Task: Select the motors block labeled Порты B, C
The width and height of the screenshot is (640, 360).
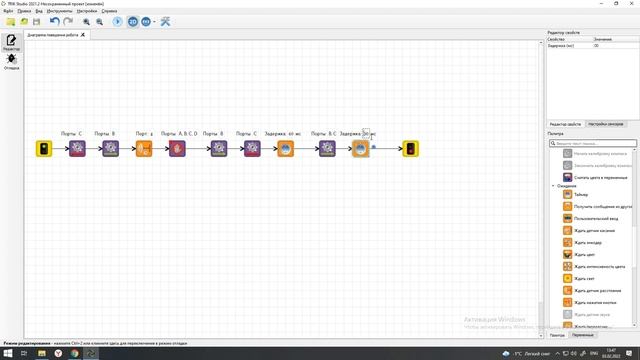Action: click(327, 149)
